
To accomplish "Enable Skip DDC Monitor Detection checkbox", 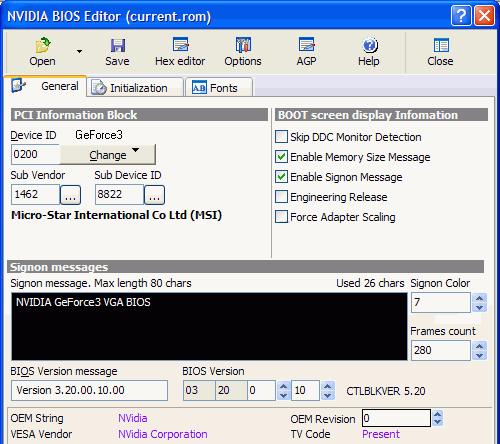I will pos(281,137).
